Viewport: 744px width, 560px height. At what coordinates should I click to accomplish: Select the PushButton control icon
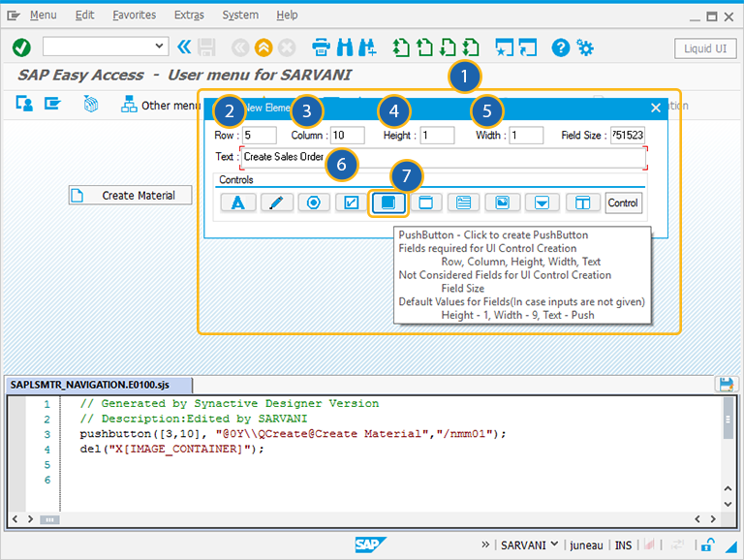388,202
